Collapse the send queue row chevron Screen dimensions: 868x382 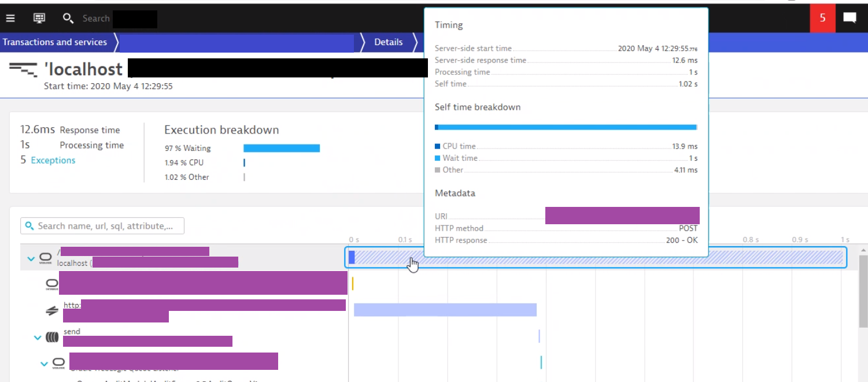click(38, 338)
